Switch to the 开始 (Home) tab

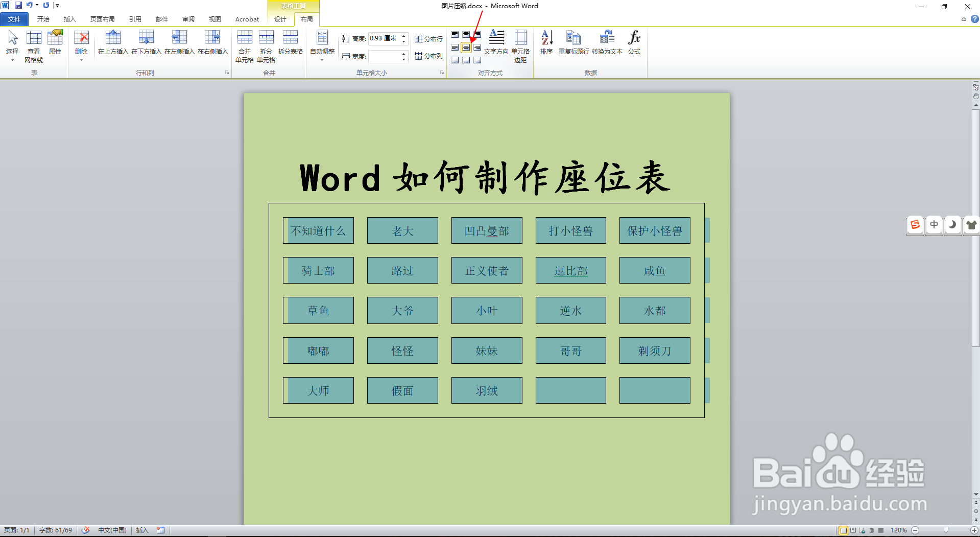coord(43,19)
